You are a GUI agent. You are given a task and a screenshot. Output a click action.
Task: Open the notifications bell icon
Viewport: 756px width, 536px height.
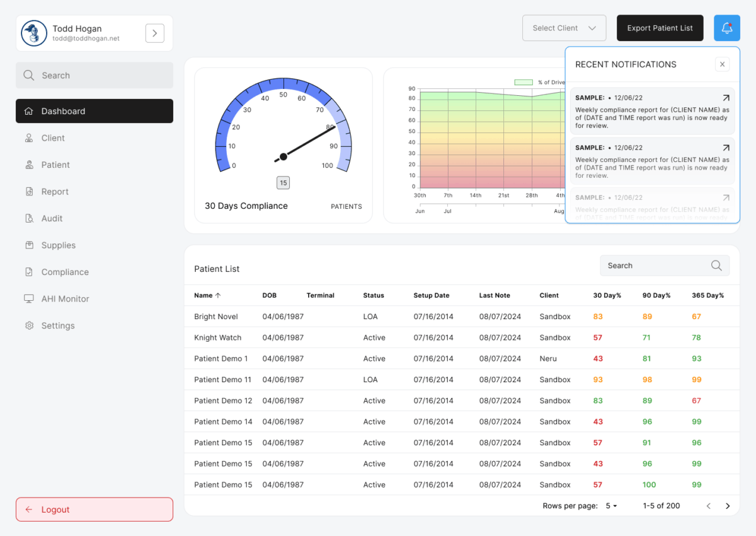[727, 28]
